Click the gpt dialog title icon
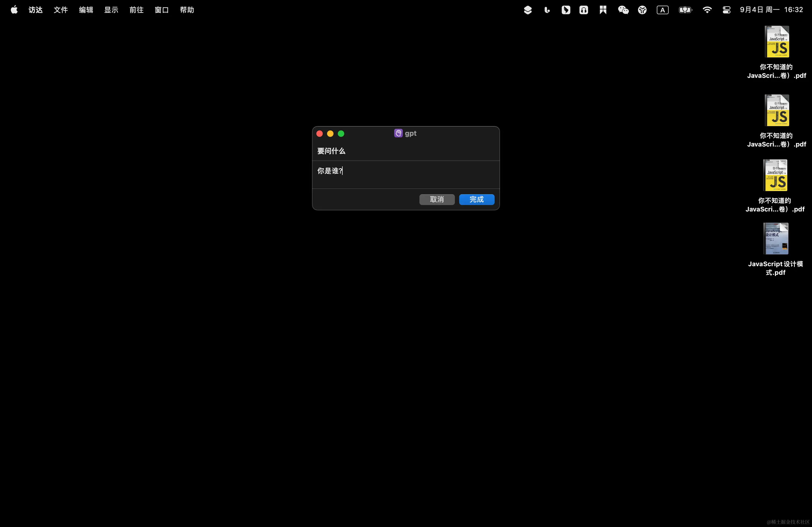The image size is (812, 527). click(x=398, y=133)
